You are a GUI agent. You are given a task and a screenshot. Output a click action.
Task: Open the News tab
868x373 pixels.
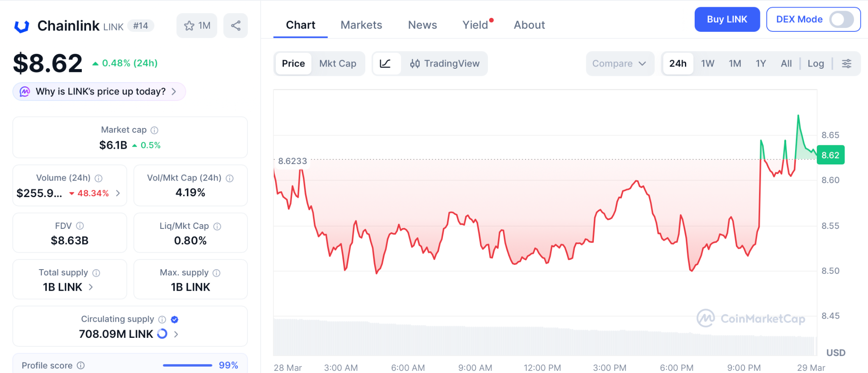[x=422, y=25]
